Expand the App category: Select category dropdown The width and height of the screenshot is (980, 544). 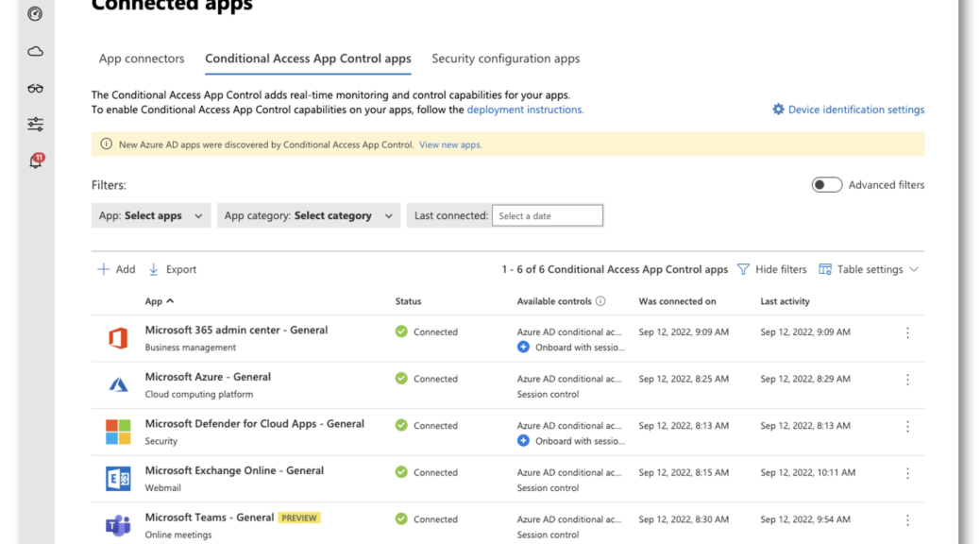tap(308, 215)
